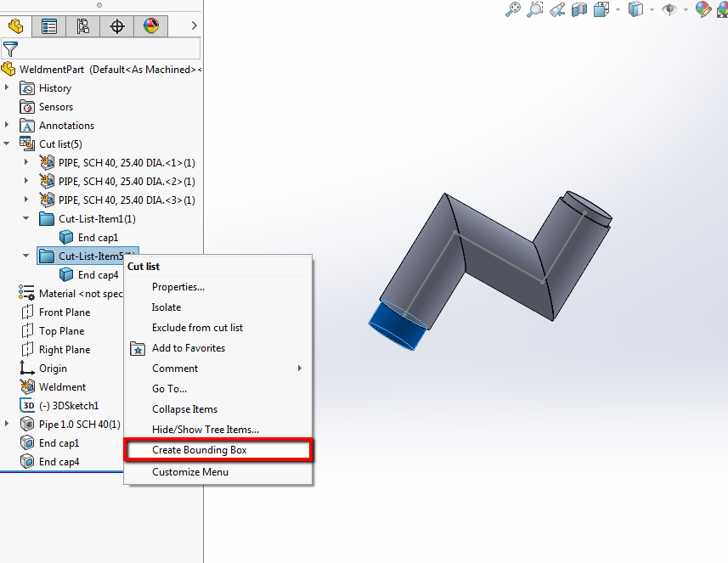
Task: Click Zoom to Fit magnifier icon
Action: point(512,9)
